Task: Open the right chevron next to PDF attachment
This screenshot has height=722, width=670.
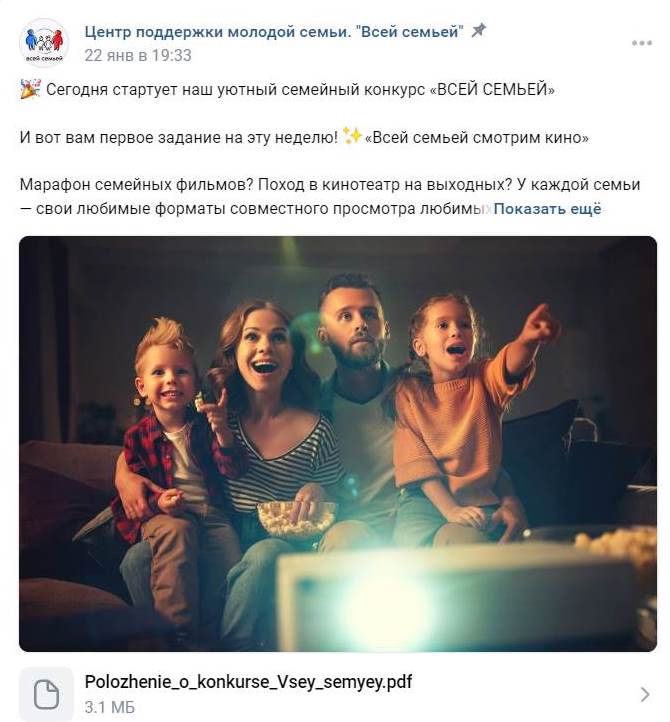Action: 645,694
